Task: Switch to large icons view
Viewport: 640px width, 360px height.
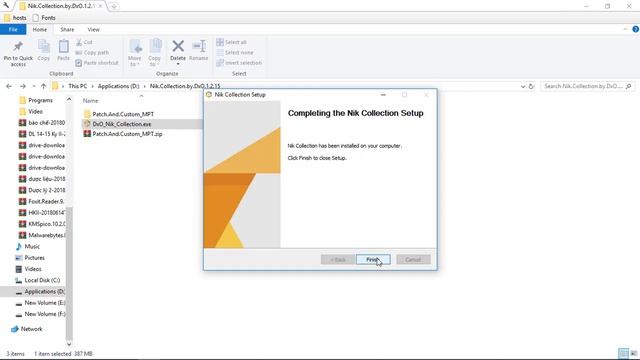Action: (x=633, y=353)
